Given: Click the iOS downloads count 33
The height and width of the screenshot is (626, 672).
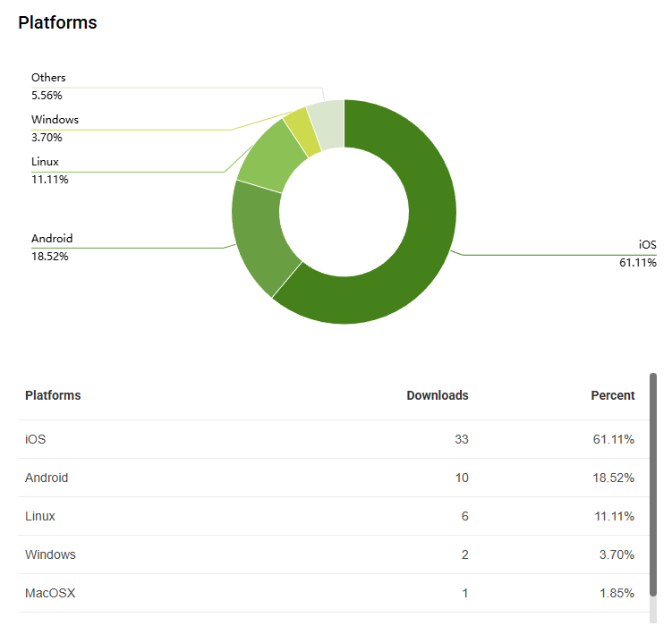Looking at the screenshot, I should click(461, 439).
